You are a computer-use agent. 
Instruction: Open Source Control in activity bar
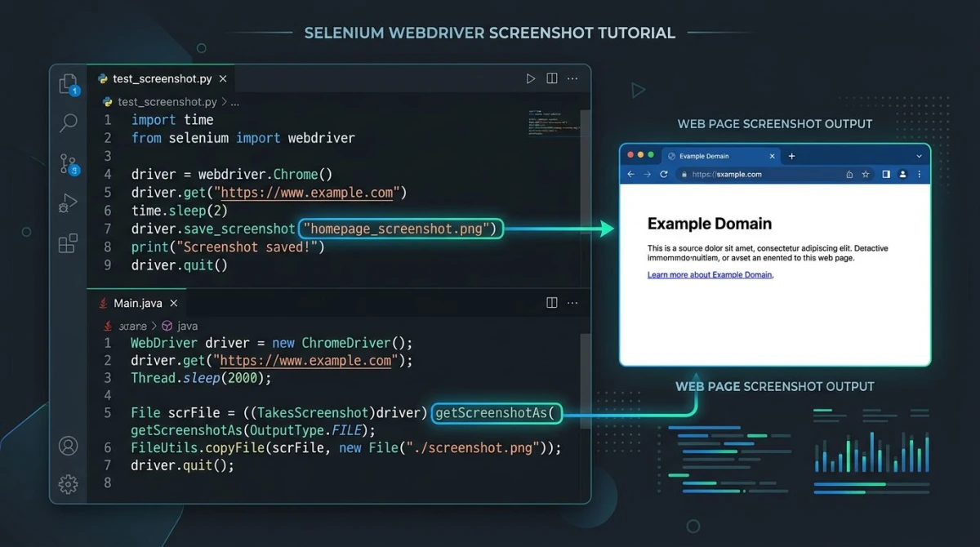pos(69,164)
